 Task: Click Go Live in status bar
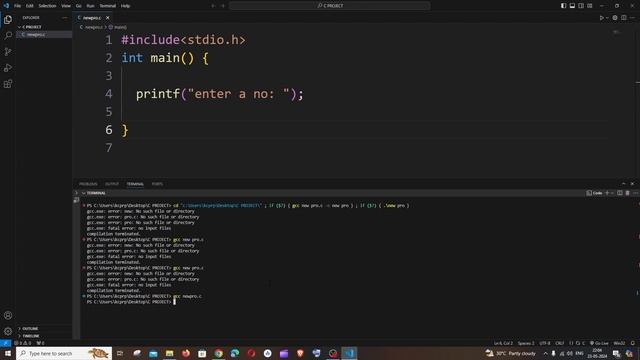[599, 343]
